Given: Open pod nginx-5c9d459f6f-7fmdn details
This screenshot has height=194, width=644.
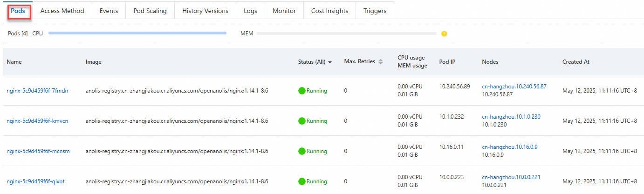Looking at the screenshot, I should 37,91.
